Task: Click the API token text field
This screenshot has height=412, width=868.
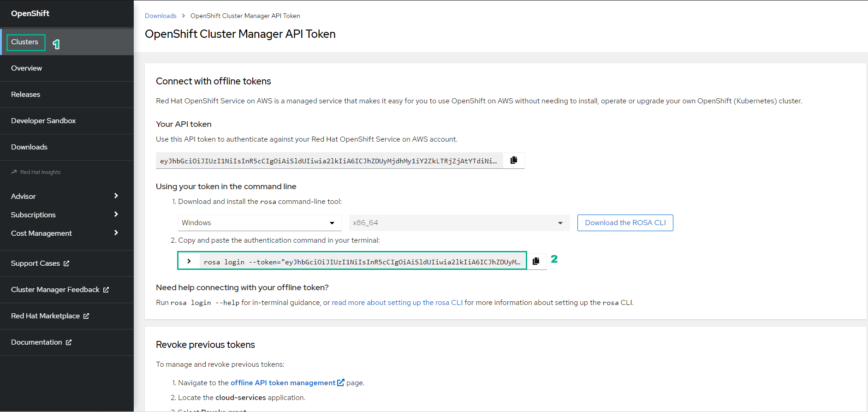Action: click(329, 161)
